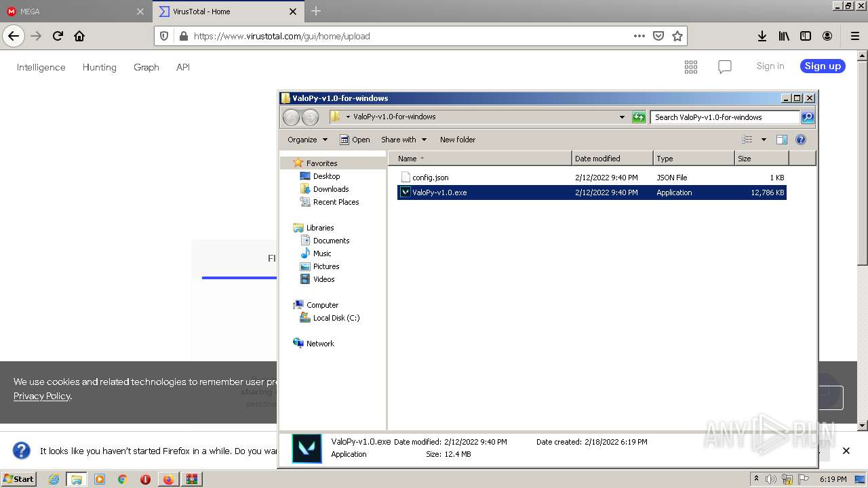Screen dimensions: 868x488
Task: Close the VirusTotal - Home tab
Action: click(x=293, y=12)
